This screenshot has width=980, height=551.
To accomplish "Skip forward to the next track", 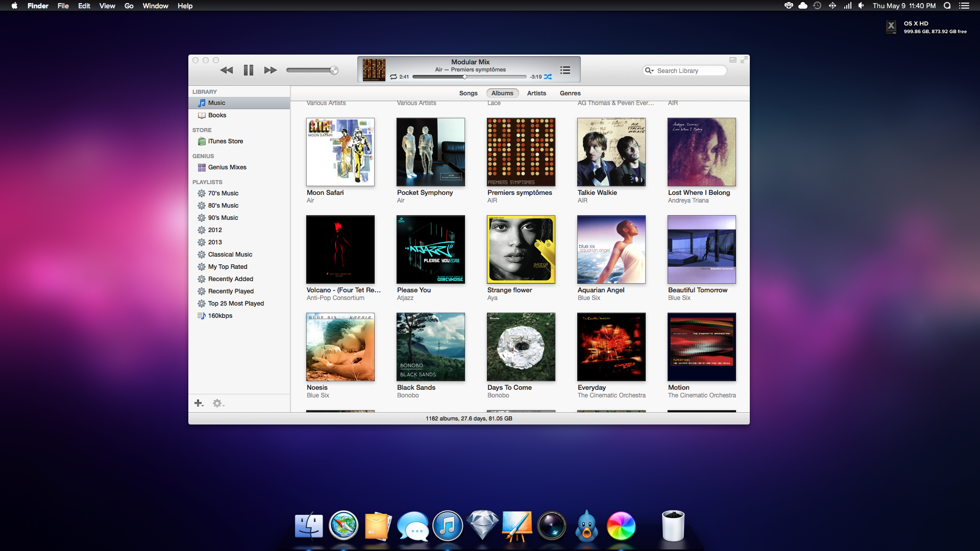I will tap(271, 70).
